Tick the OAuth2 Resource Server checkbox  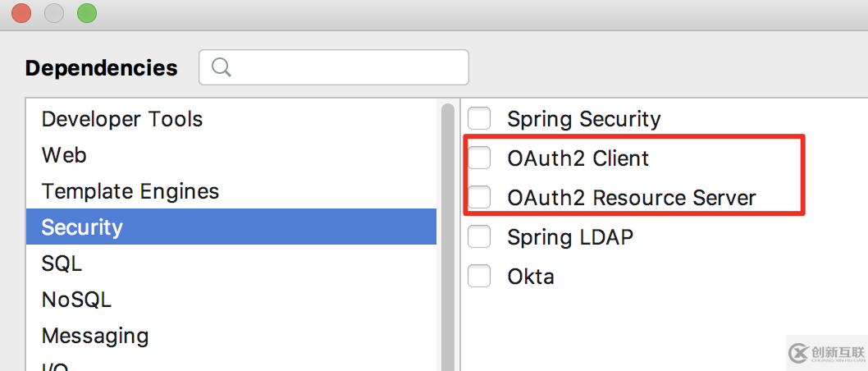pyautogui.click(x=479, y=197)
